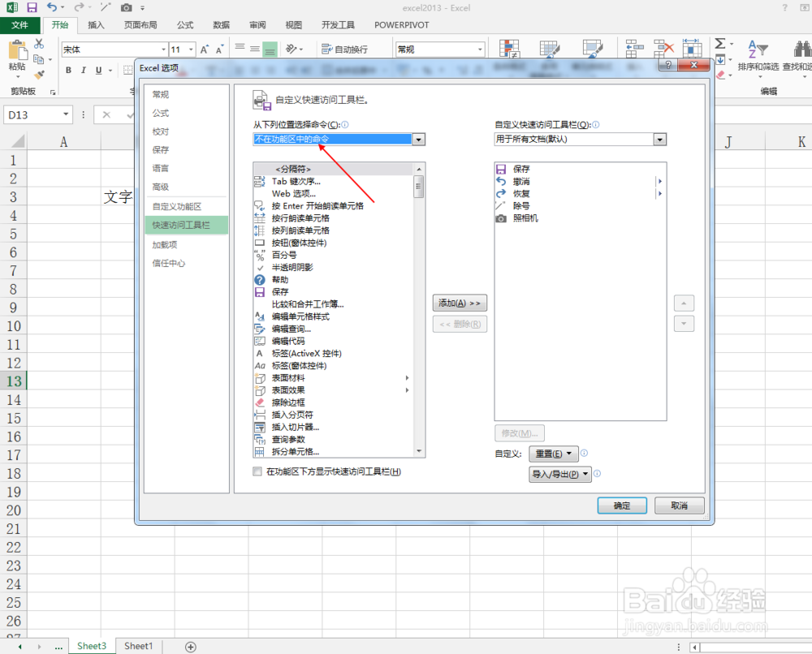Increase font size with the larger A
812x654 pixels.
204,49
